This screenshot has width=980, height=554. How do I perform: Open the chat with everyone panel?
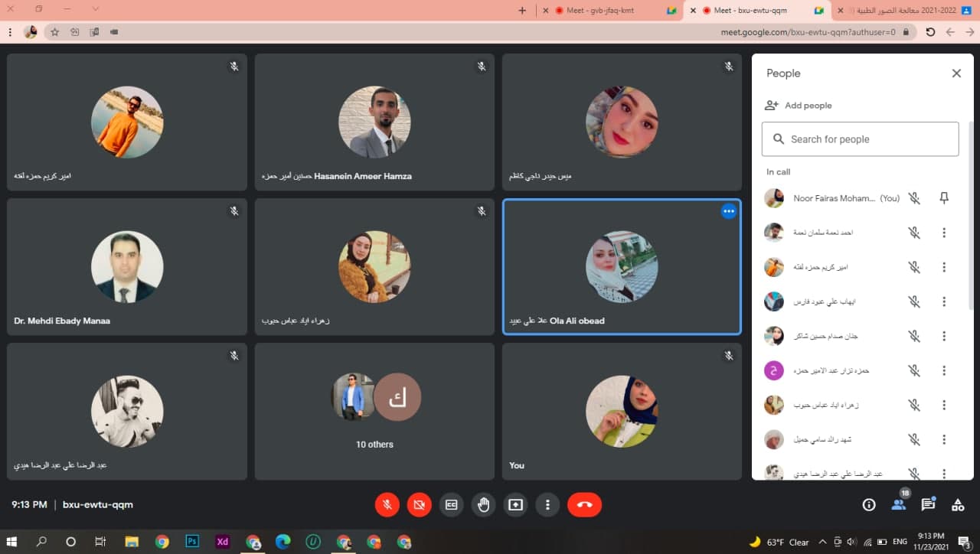click(928, 505)
